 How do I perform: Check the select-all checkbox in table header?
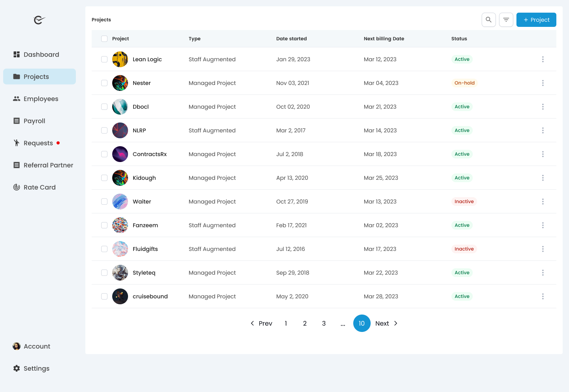(x=104, y=39)
